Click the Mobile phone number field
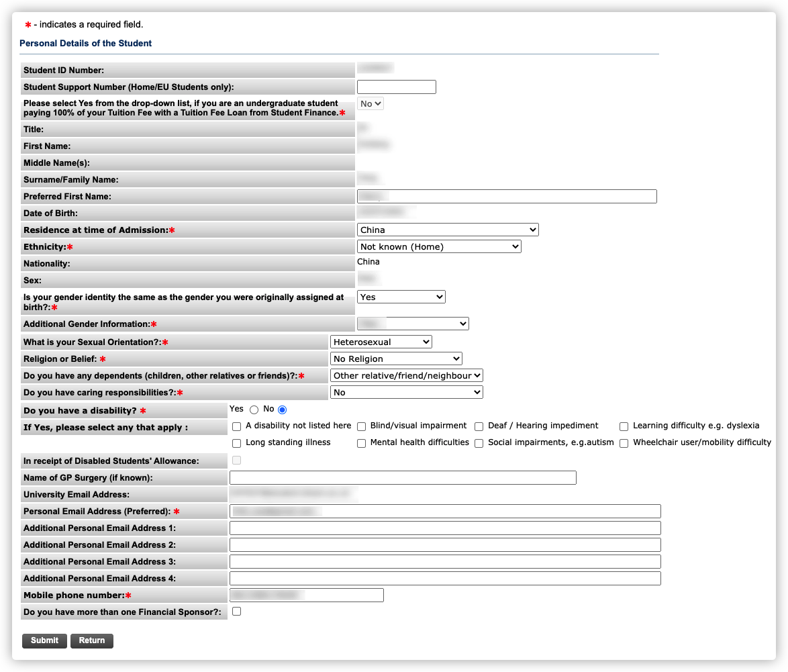The image size is (788, 672). [306, 595]
